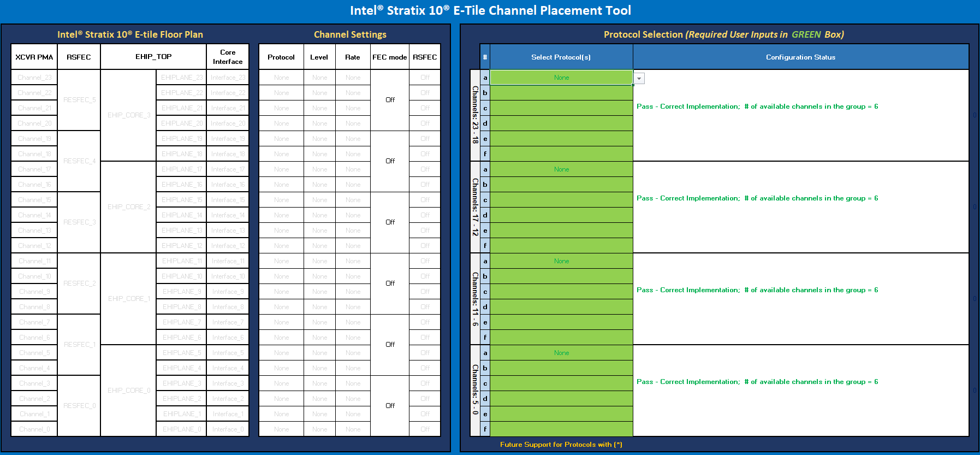Viewport: 980px width, 455px height.
Task: Click Pass status text for Channels 17-12
Action: (x=757, y=198)
